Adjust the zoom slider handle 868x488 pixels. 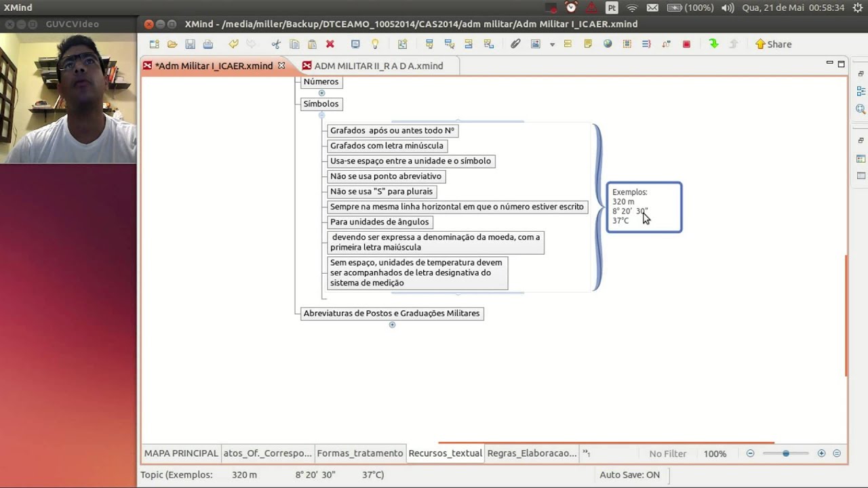(785, 453)
